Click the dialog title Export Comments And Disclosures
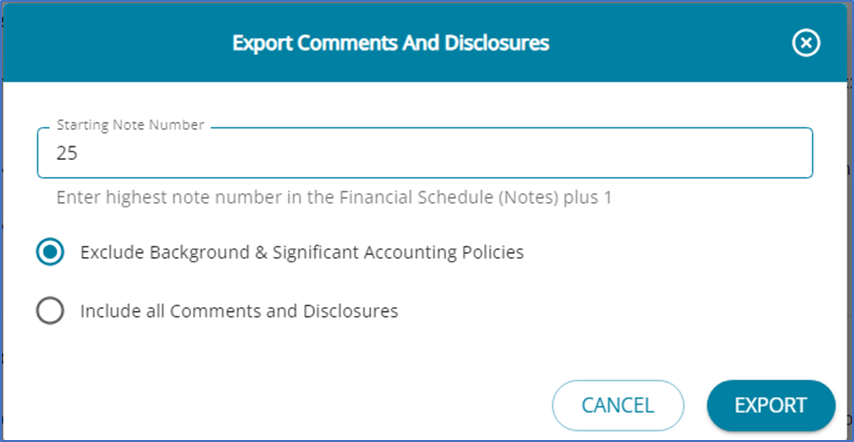854x442 pixels. click(x=390, y=43)
